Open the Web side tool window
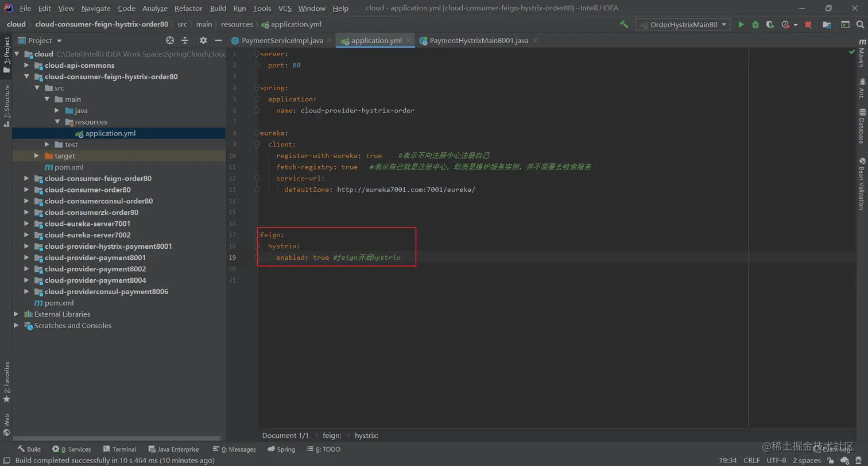This screenshot has height=466, width=868. coord(6,425)
